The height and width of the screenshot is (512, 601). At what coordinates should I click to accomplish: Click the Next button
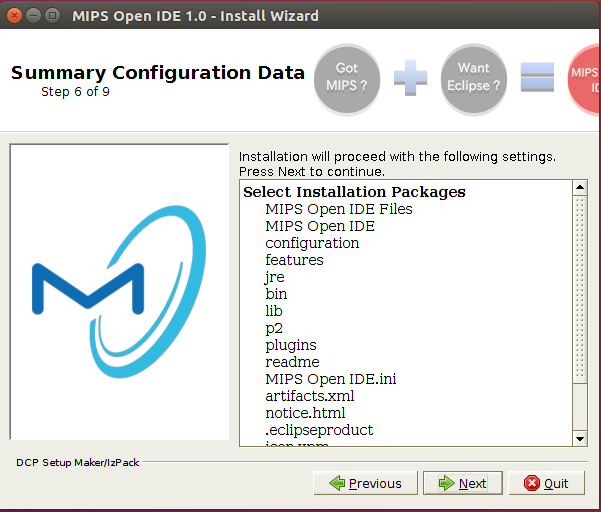tap(463, 483)
